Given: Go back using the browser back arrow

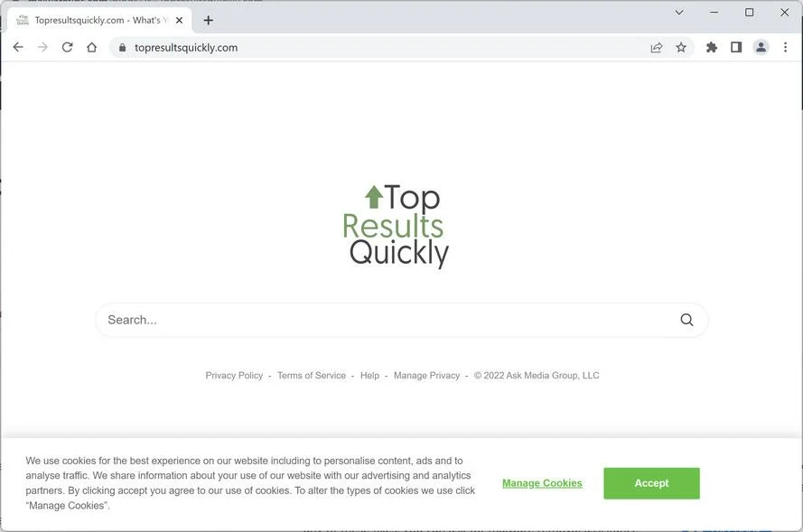Looking at the screenshot, I should pos(18,47).
